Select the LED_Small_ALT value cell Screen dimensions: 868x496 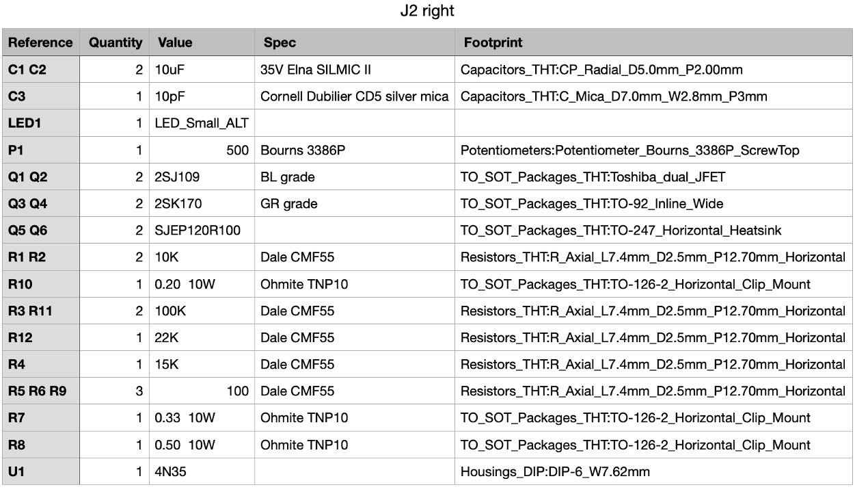point(202,123)
